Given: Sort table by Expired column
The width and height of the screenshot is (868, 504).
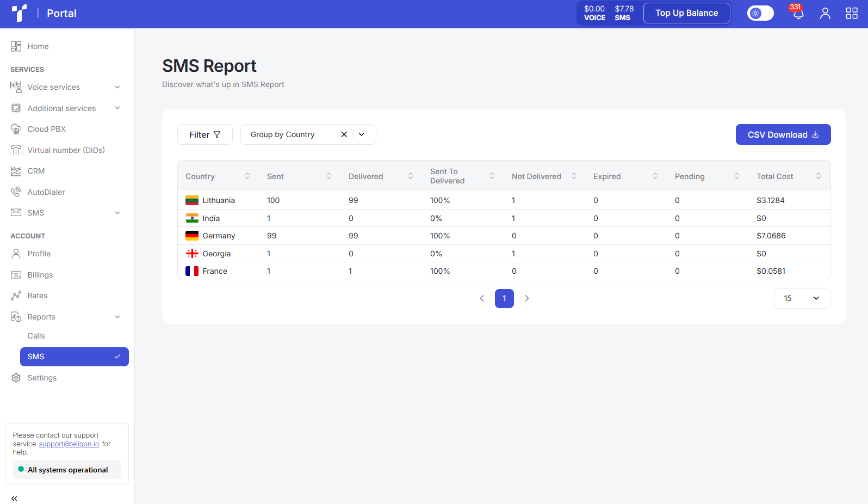Looking at the screenshot, I should click(x=655, y=176).
